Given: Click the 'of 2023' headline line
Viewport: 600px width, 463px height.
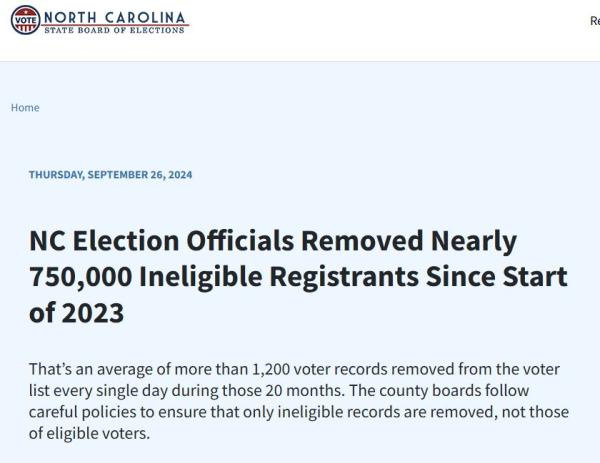Looking at the screenshot, I should pos(77,313).
